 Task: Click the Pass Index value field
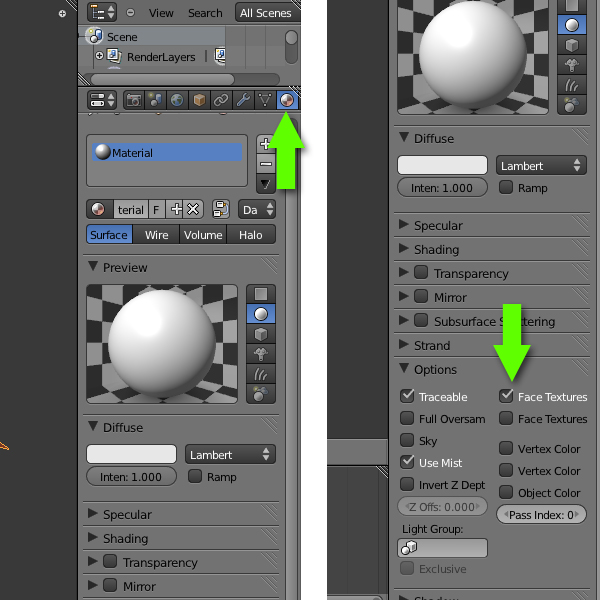[x=541, y=515]
